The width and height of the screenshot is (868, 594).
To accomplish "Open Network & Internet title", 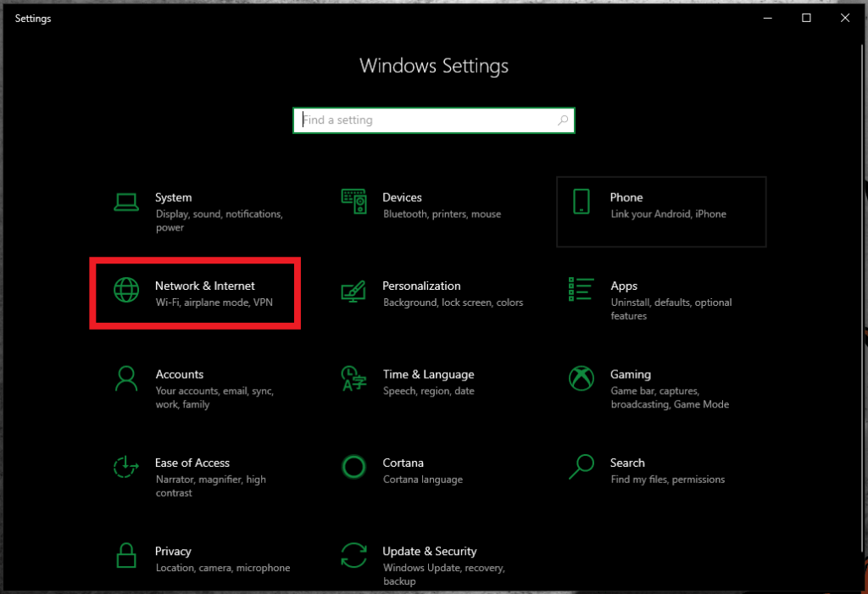I will coord(205,286).
